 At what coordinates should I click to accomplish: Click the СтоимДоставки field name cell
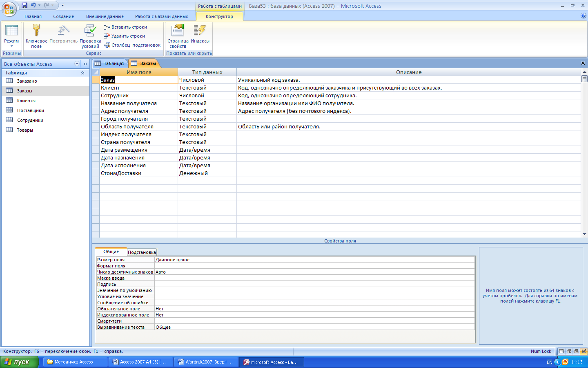click(x=138, y=173)
